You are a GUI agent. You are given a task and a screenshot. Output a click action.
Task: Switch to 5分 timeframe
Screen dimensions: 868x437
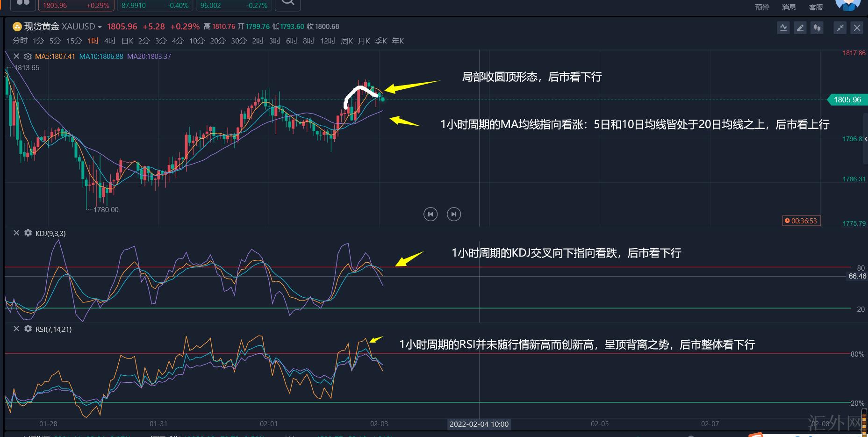[x=55, y=41]
